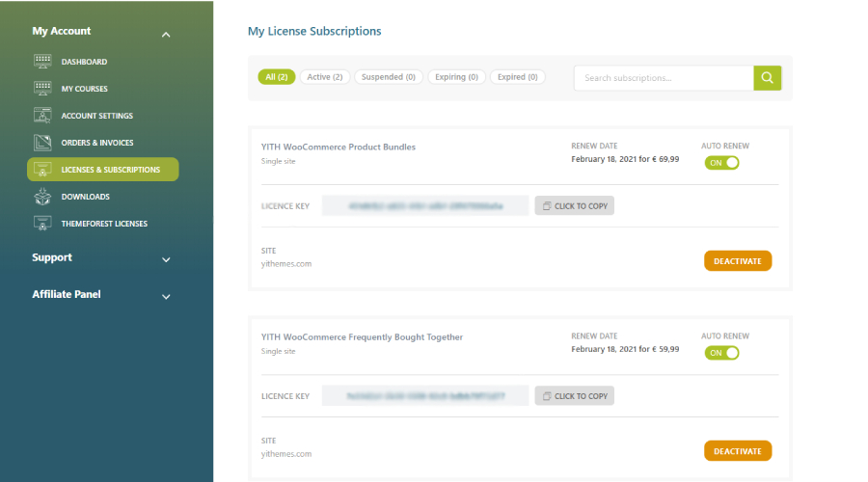The height and width of the screenshot is (482, 868).
Task: Filter by Expired (0) subscriptions
Action: (518, 77)
